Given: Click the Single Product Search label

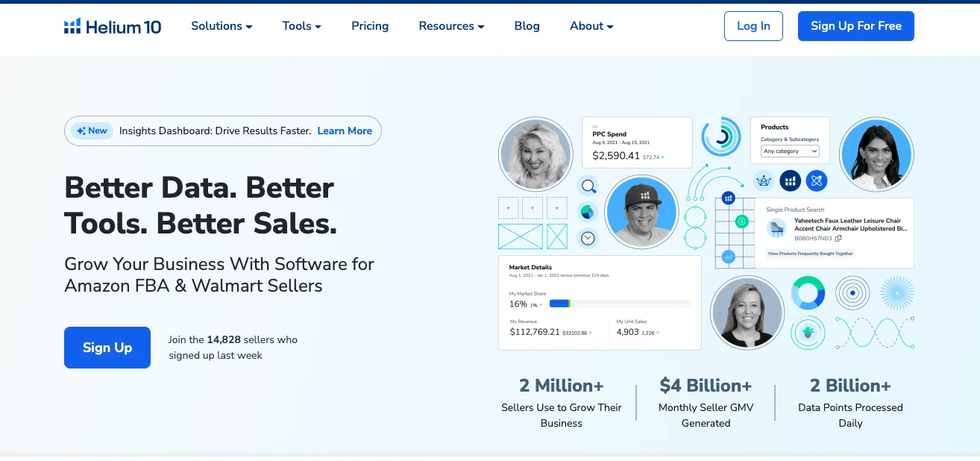Looking at the screenshot, I should [x=795, y=210].
